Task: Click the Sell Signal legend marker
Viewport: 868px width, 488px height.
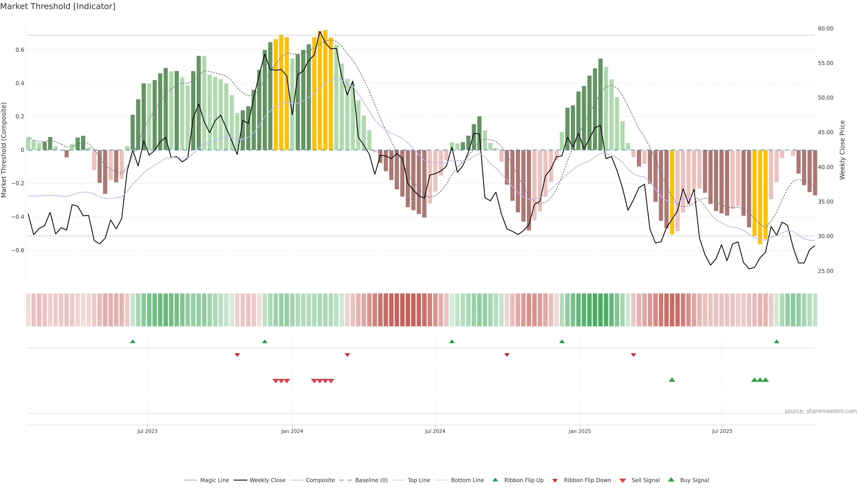Action: coord(622,480)
